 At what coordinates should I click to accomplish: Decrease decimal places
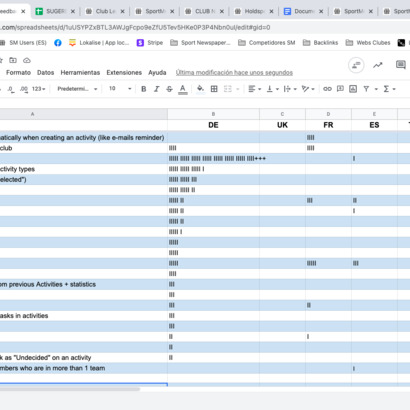[11, 89]
